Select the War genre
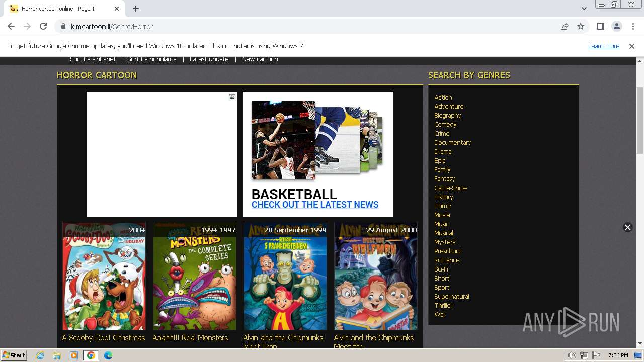644x362 pixels. pos(440,315)
